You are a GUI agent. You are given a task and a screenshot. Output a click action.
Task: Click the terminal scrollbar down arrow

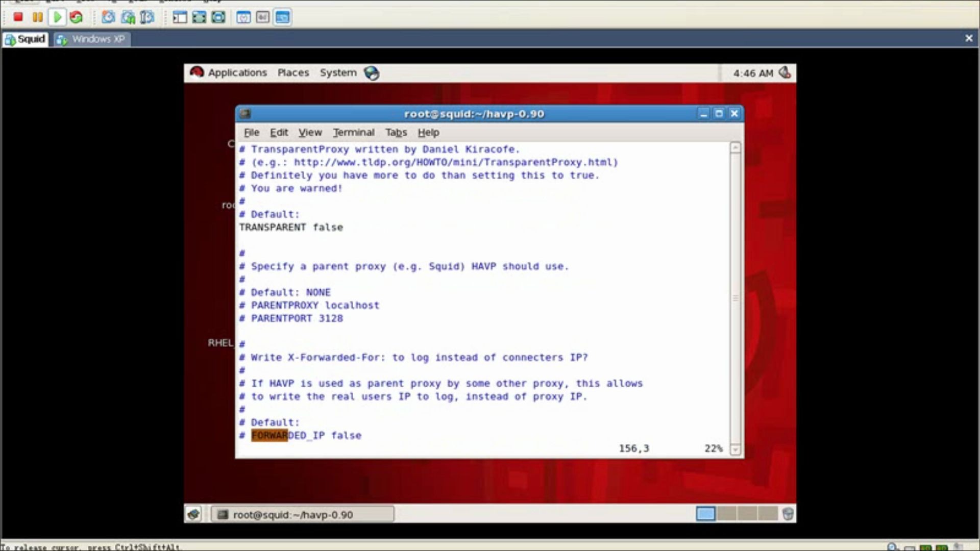point(736,449)
